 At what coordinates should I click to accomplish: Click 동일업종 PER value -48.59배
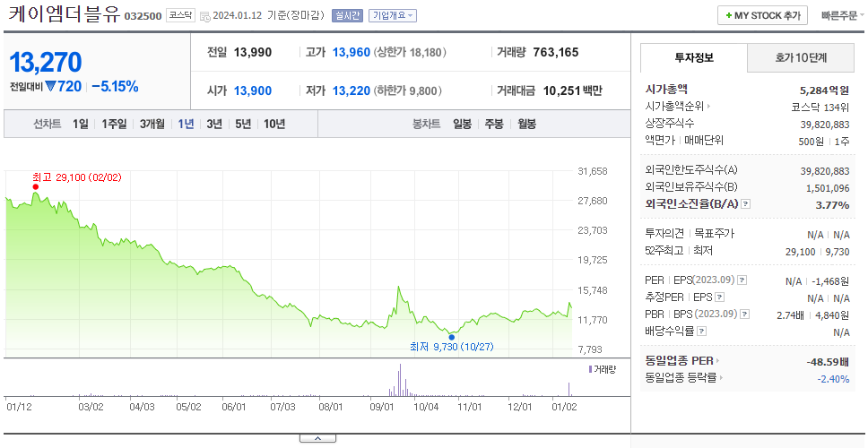[x=829, y=362]
